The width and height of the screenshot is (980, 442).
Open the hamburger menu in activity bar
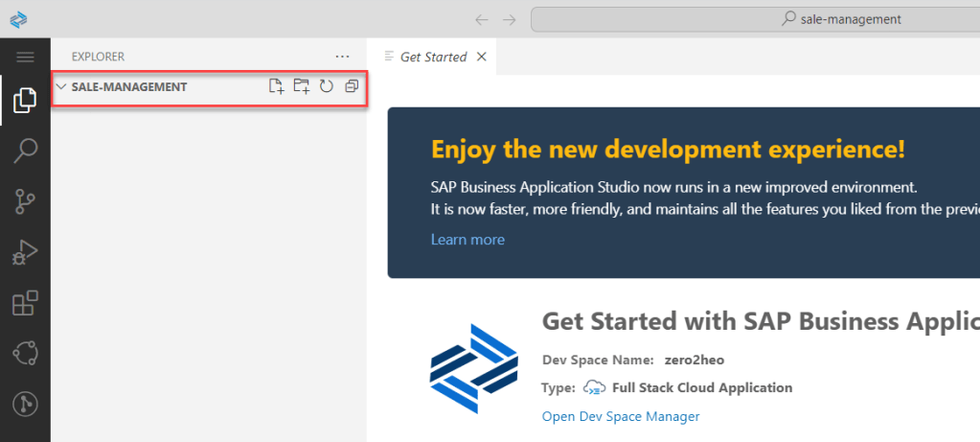click(25, 58)
